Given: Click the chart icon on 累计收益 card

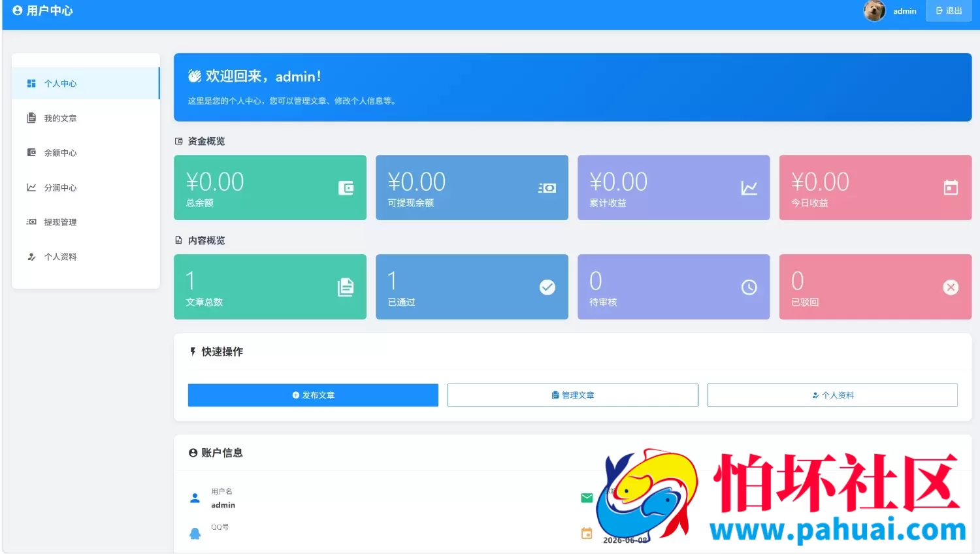Looking at the screenshot, I should 749,188.
